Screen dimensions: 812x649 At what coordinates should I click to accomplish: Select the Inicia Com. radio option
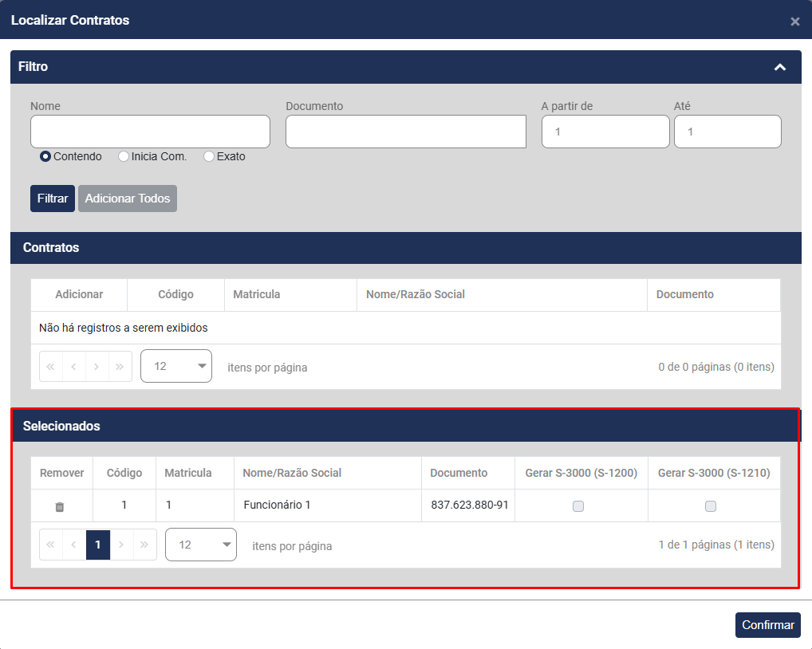pos(124,156)
